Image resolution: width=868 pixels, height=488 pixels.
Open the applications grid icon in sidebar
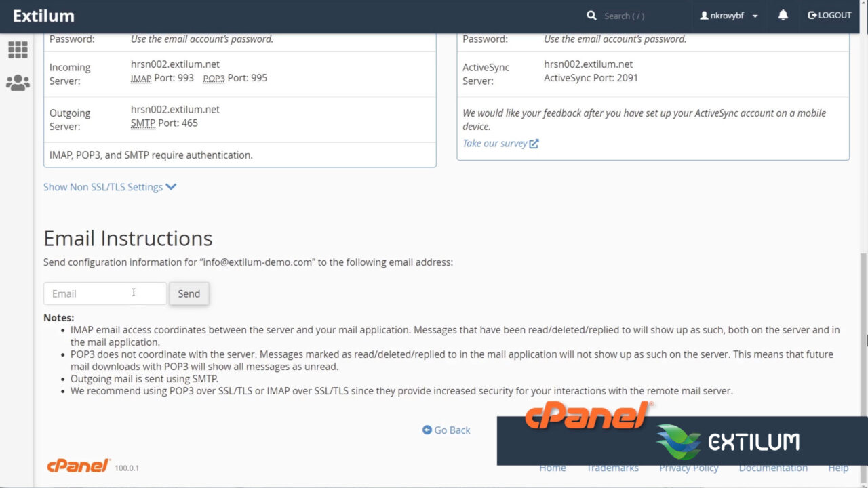[18, 49]
